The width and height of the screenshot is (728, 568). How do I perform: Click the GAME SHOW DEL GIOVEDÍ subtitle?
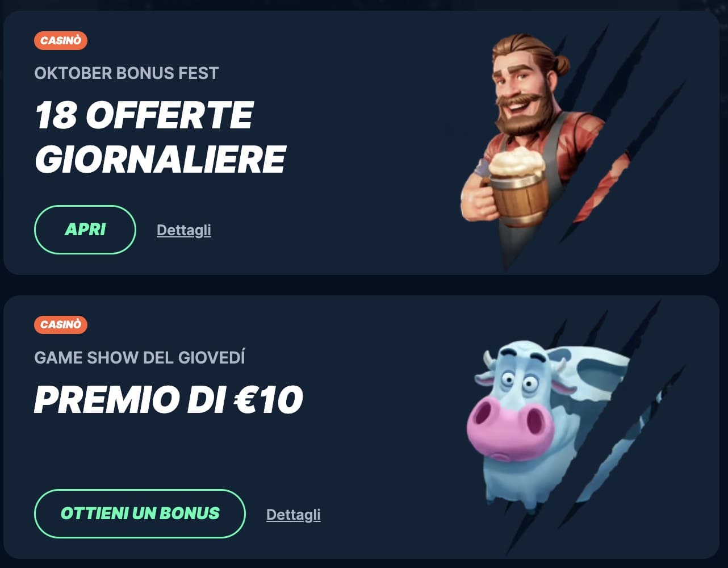(140, 358)
